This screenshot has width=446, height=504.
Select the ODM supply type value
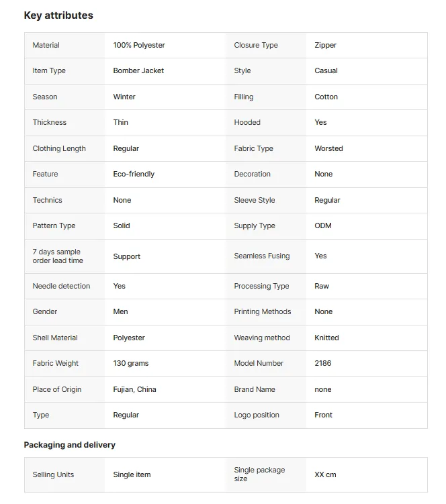[323, 225]
